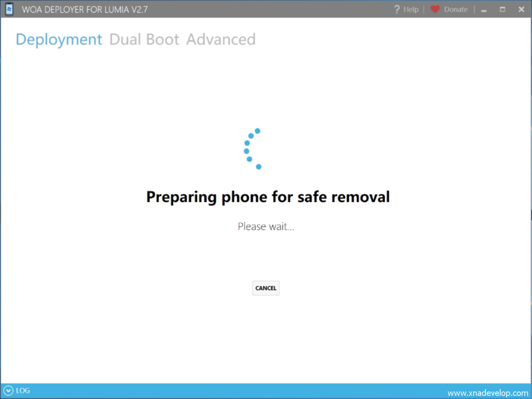The image size is (532, 399).
Task: Click the 'Please wait...' status text
Action: pos(266,226)
